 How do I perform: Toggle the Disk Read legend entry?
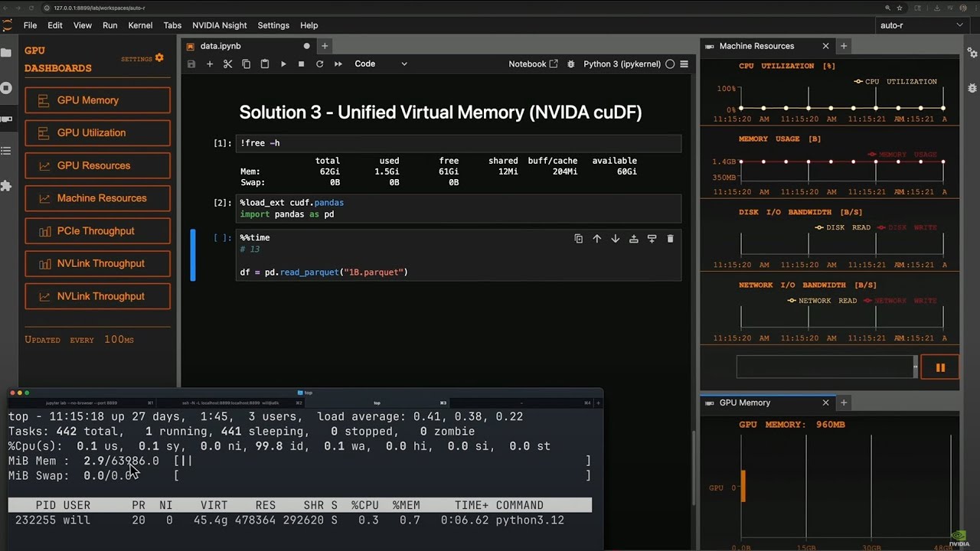pos(843,227)
